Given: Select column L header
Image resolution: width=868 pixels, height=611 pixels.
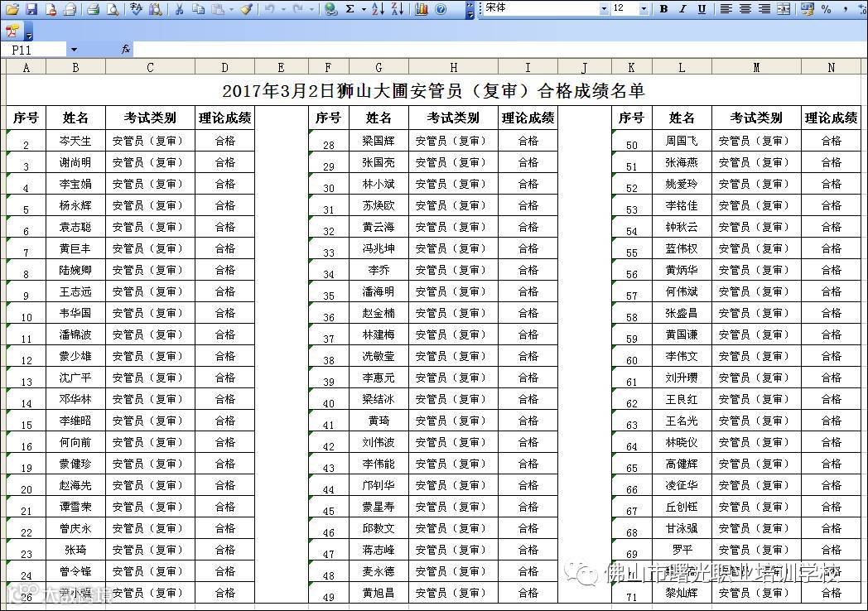Looking at the screenshot, I should tap(682, 67).
